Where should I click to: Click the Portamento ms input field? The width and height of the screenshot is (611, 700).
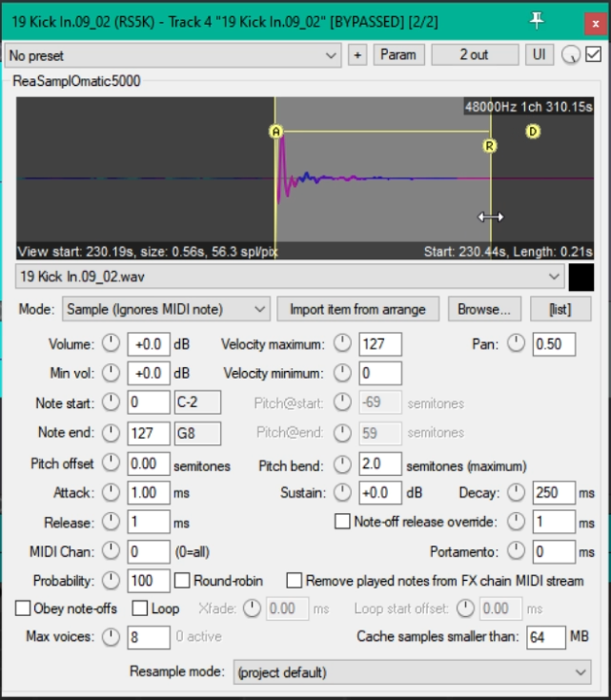[x=554, y=552]
